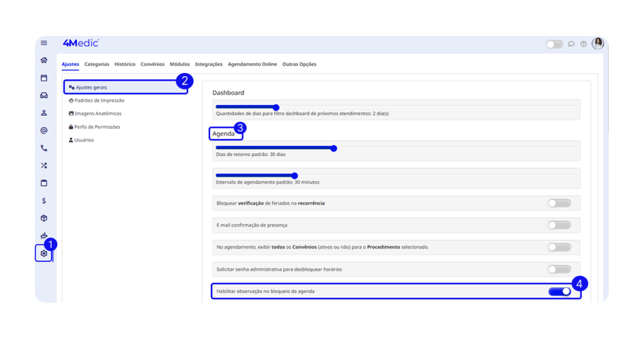Image resolution: width=644 pixels, height=338 pixels.
Task: Go to the home icon in sidebar
Action: 44,60
